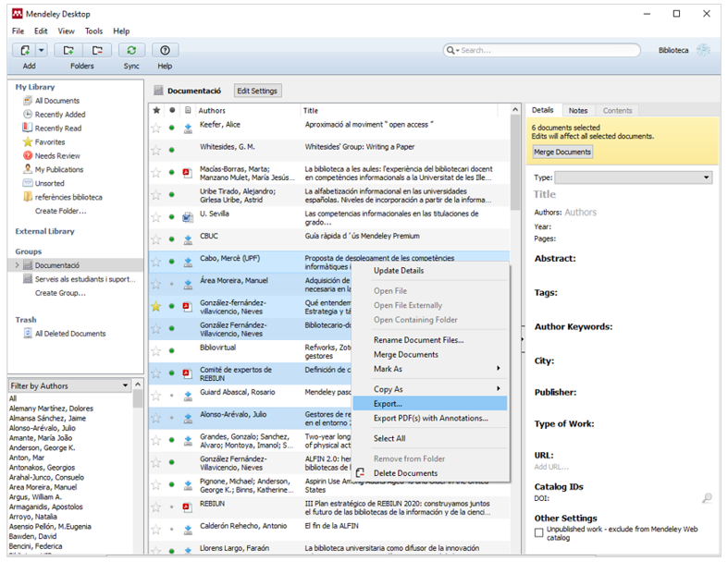The image size is (728, 562).
Task: Select All Documents in My Library
Action: pyautogui.click(x=57, y=101)
